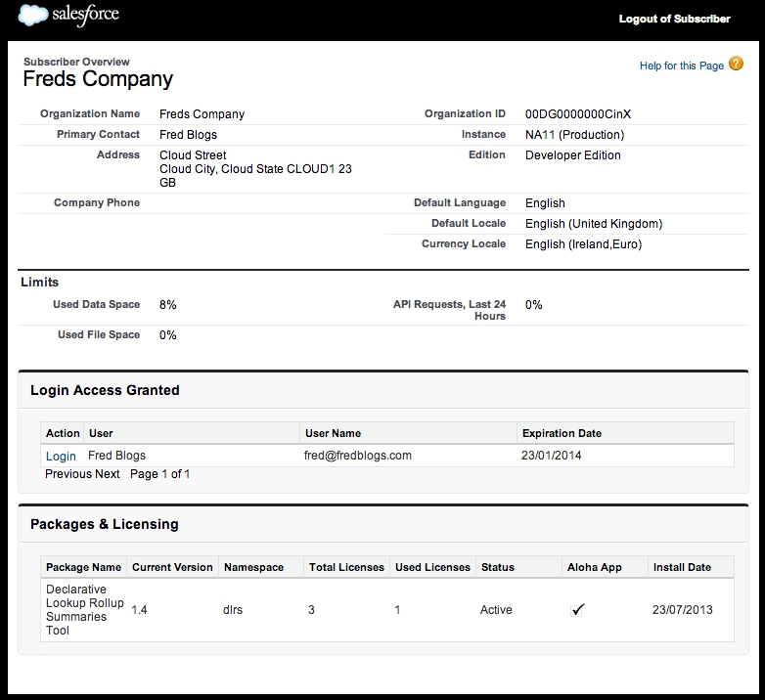Click the Cloud Street address line
Screen dimensions: 765x700
[193, 155]
